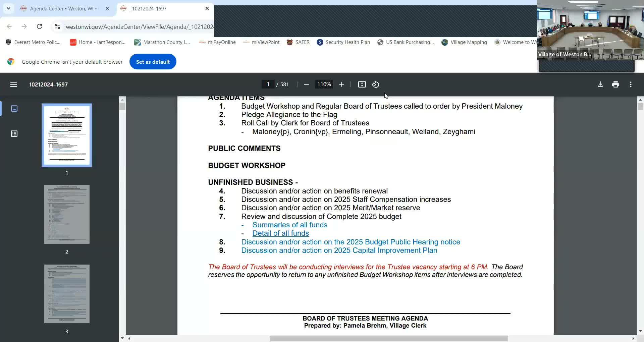Show page thumbnails view in sidebar
644x342 pixels.
[x=14, y=109]
